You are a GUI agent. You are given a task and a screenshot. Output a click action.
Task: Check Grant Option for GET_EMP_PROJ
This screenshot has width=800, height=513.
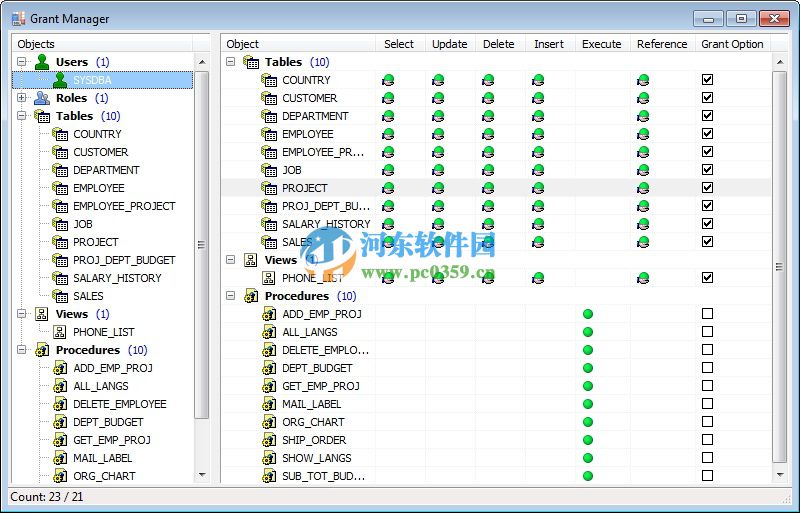click(707, 385)
